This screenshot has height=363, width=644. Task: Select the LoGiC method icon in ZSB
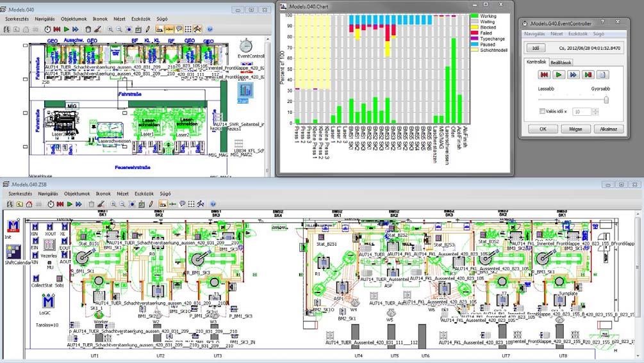48,302
